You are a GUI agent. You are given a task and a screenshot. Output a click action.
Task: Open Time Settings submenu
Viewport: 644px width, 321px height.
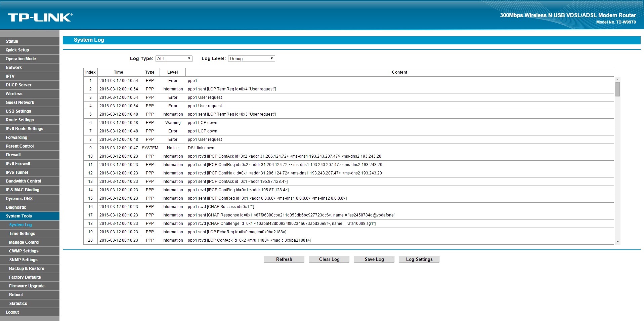[30, 234]
